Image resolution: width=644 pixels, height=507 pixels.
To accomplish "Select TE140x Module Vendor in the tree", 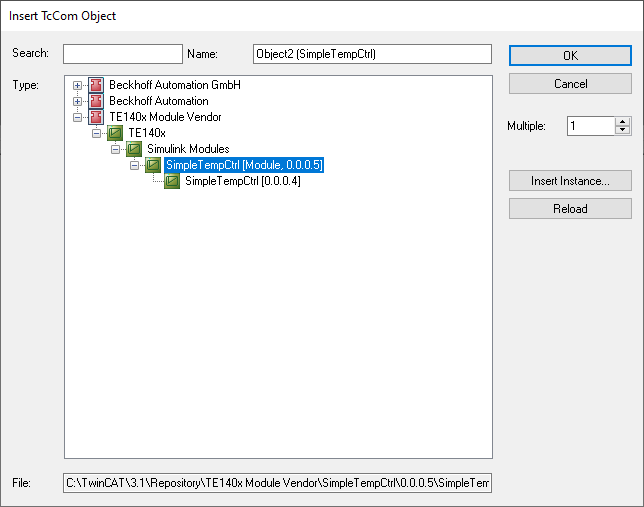I will pos(165,117).
